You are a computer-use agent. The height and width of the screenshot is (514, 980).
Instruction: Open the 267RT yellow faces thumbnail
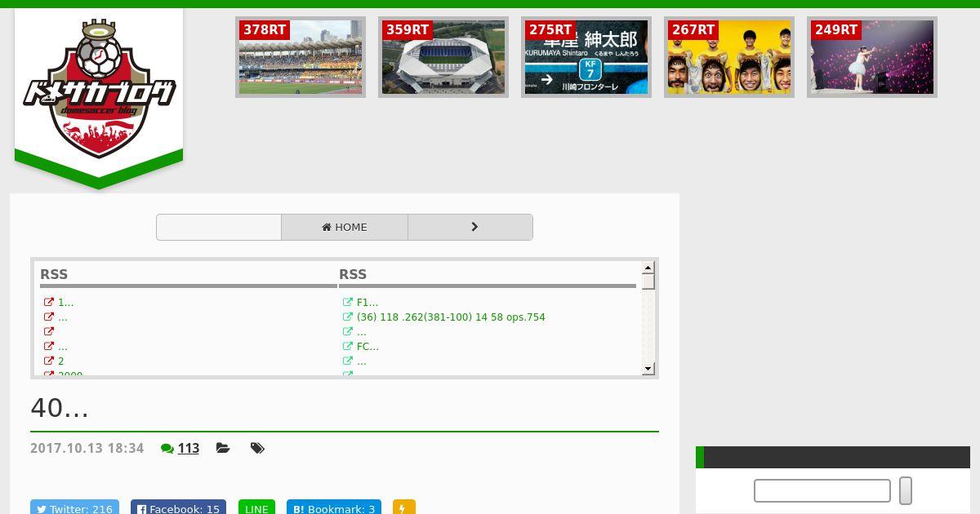click(x=729, y=57)
